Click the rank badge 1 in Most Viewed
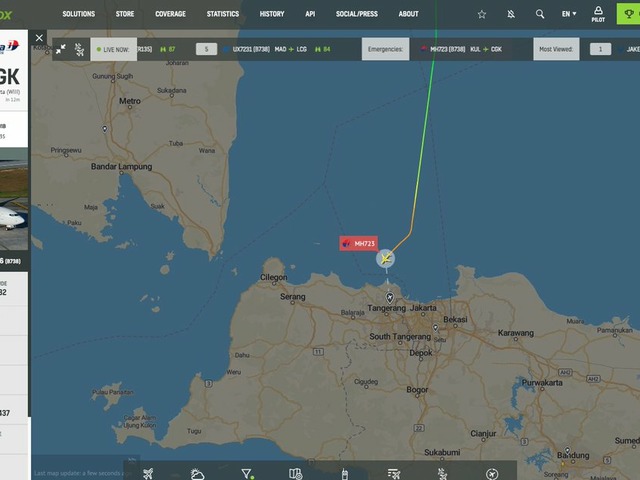Screen dimensions: 640x480 (x=600, y=49)
